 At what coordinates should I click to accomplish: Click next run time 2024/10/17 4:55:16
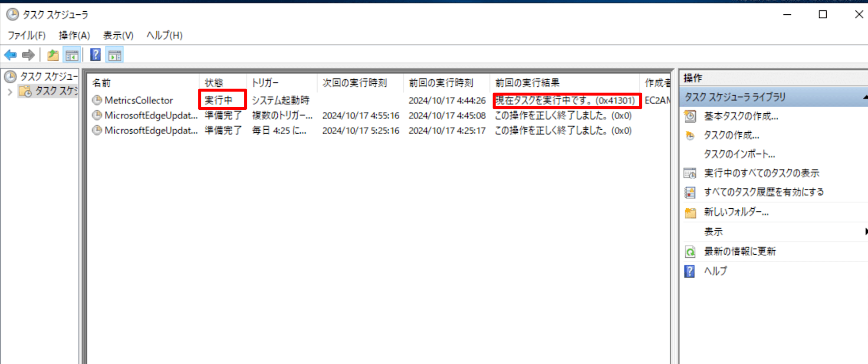coord(361,115)
